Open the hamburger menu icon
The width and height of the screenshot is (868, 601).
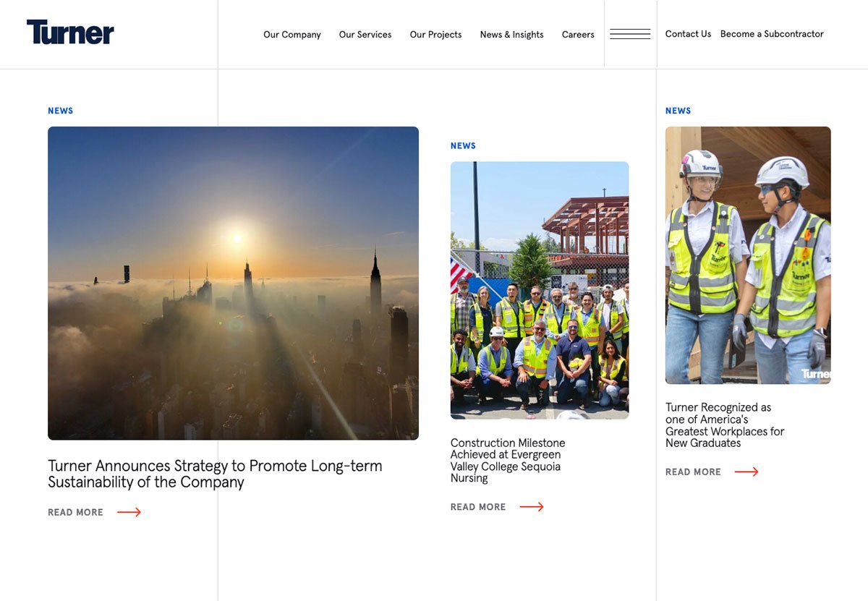pos(630,34)
